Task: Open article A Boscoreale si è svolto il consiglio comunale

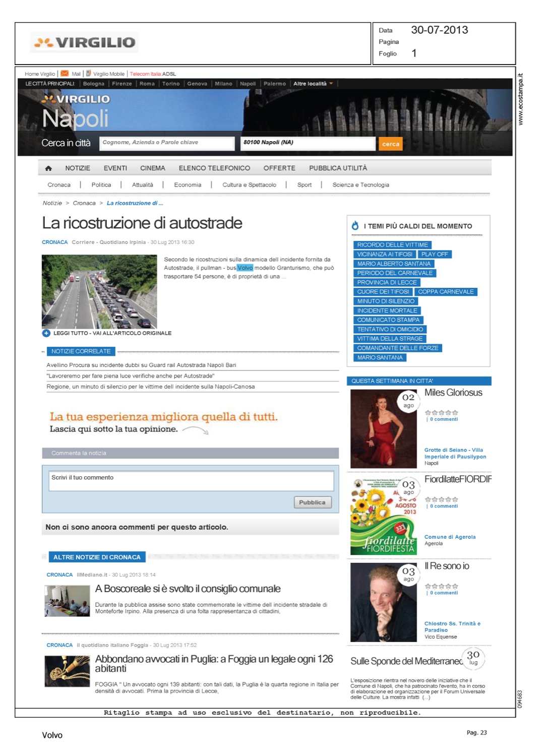Action: click(x=188, y=589)
